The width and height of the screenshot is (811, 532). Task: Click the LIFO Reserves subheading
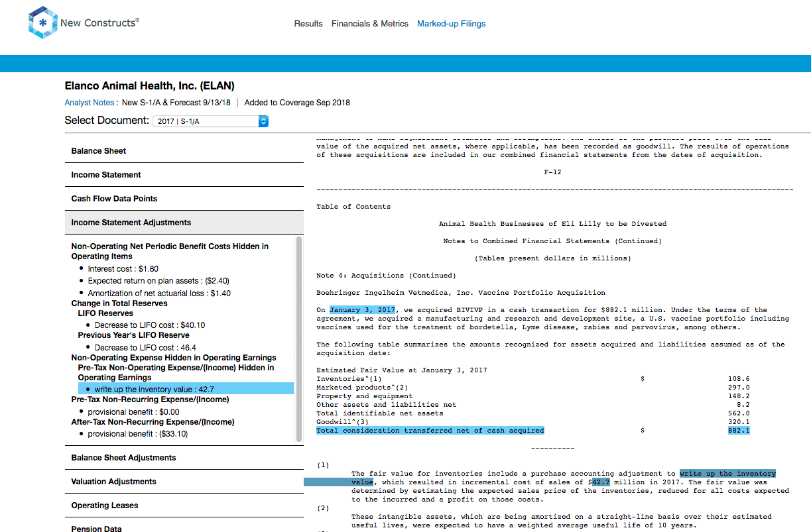[x=105, y=313]
